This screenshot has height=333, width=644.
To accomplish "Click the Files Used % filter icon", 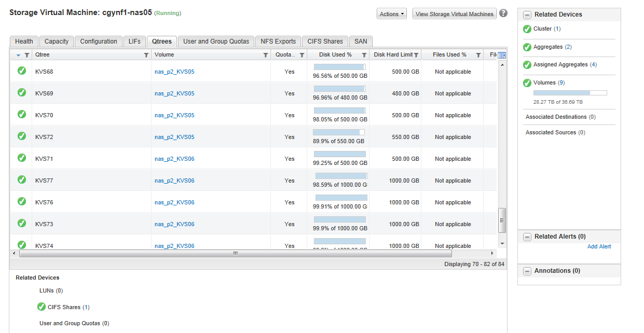I will [478, 55].
